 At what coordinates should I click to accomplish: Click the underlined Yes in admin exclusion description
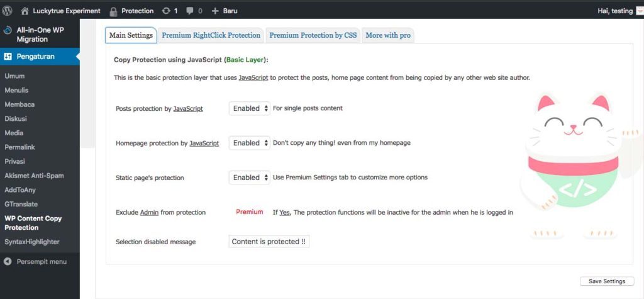[284, 212]
